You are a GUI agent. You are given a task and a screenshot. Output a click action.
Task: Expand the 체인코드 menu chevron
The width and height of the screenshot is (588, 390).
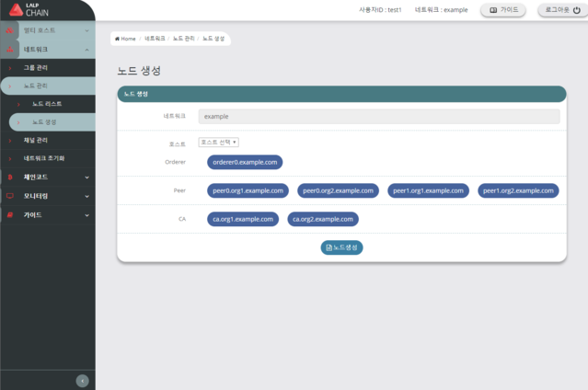[x=86, y=177]
